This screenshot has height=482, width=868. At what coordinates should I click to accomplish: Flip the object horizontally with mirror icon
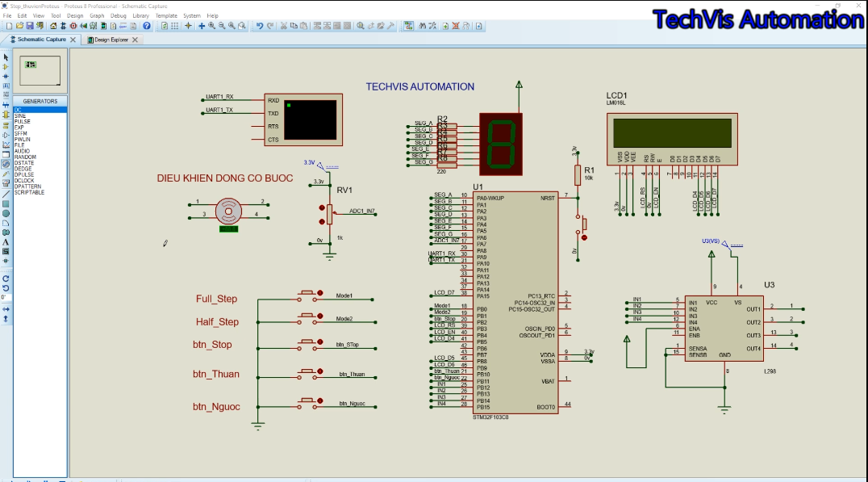[6, 309]
